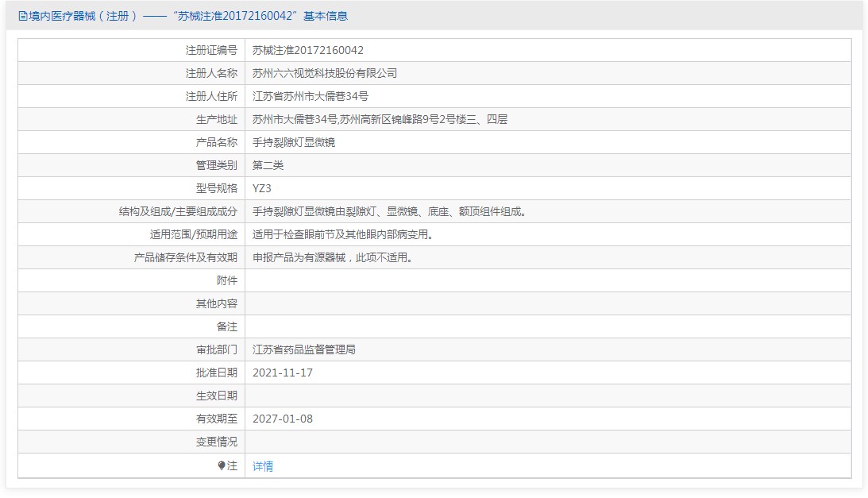Screen dimensions: 868x498
Task: Click structure description 手持裂隙灯显微镜由裂隙灯、显微镜、底座、额顶组件组成。
Action: coord(390,211)
